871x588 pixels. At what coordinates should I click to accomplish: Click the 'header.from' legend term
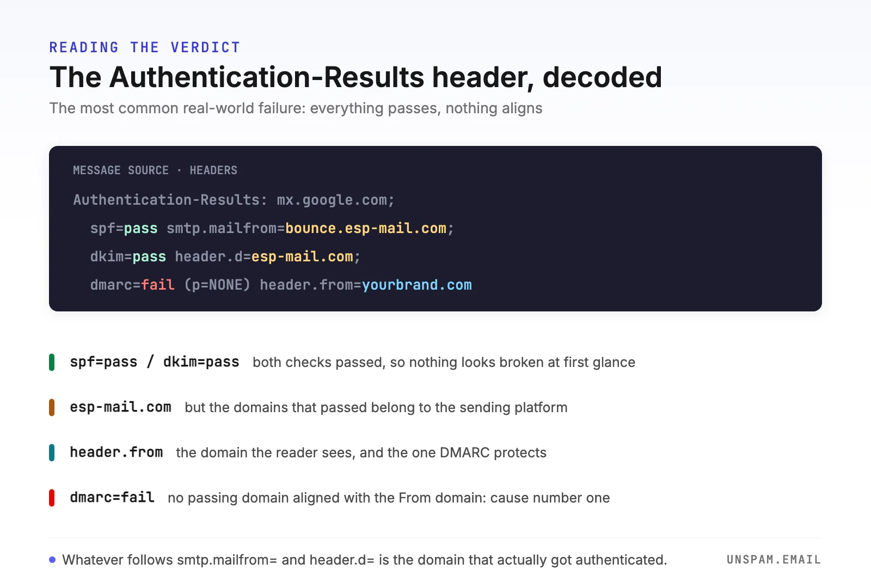pos(116,452)
